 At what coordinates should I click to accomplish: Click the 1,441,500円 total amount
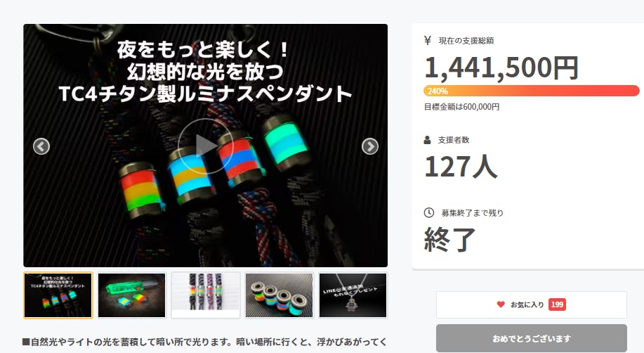[501, 68]
